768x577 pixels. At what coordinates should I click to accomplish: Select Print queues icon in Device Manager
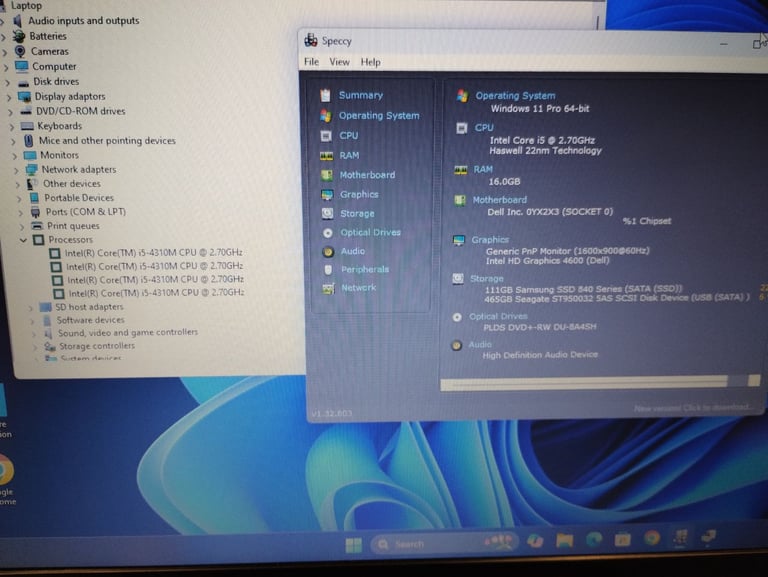(x=37, y=226)
